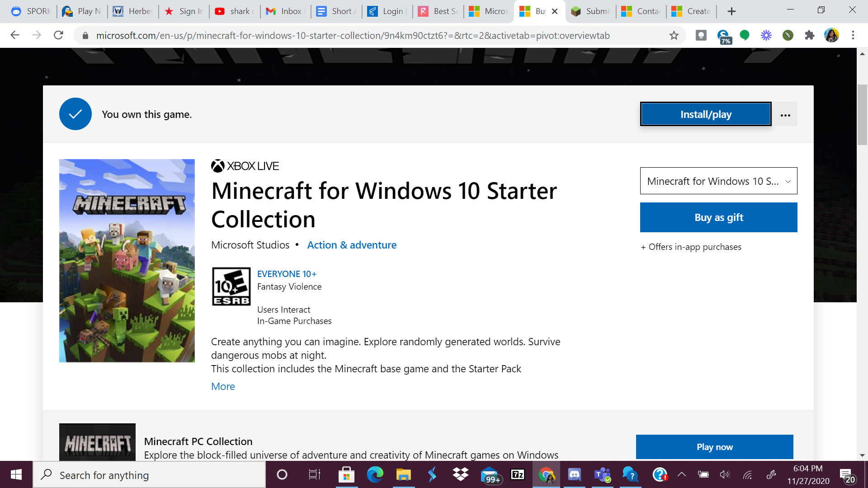Open Microsoft Teams from the taskbar
This screenshot has width=868, height=488.
[x=603, y=474]
